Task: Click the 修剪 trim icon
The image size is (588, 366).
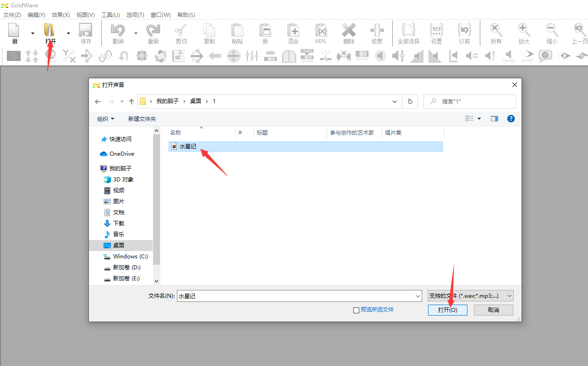Action: 377,31
